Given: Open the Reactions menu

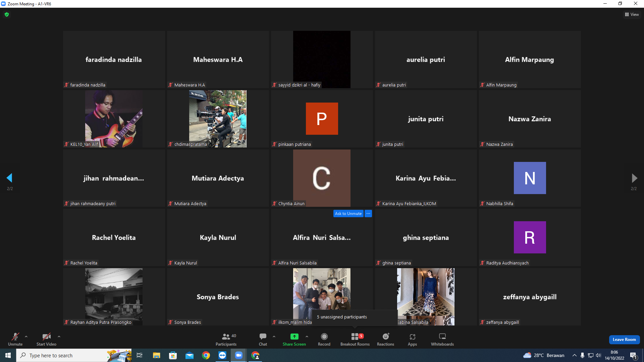Looking at the screenshot, I should (x=385, y=339).
